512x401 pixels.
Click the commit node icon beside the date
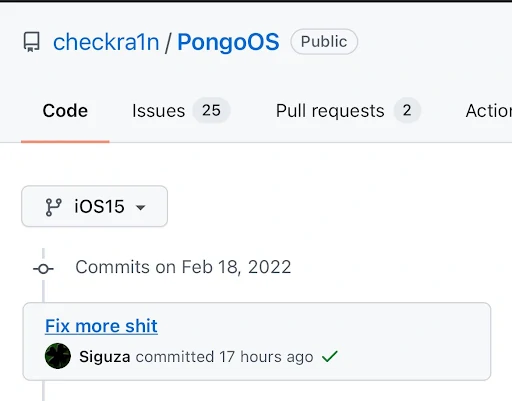click(x=43, y=269)
